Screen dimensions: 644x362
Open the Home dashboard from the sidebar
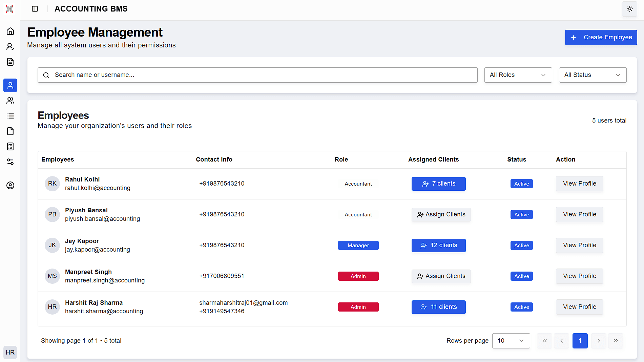(x=10, y=31)
